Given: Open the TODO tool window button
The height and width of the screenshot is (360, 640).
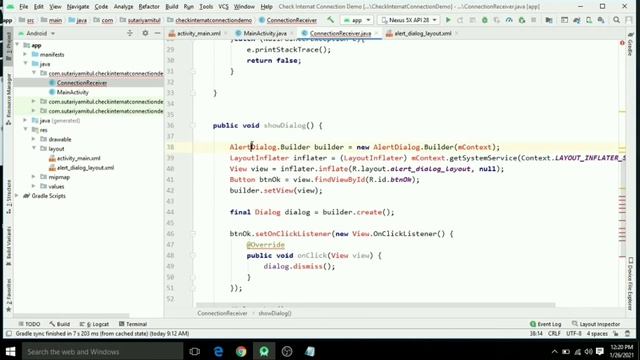Looking at the screenshot, I should point(29,324).
